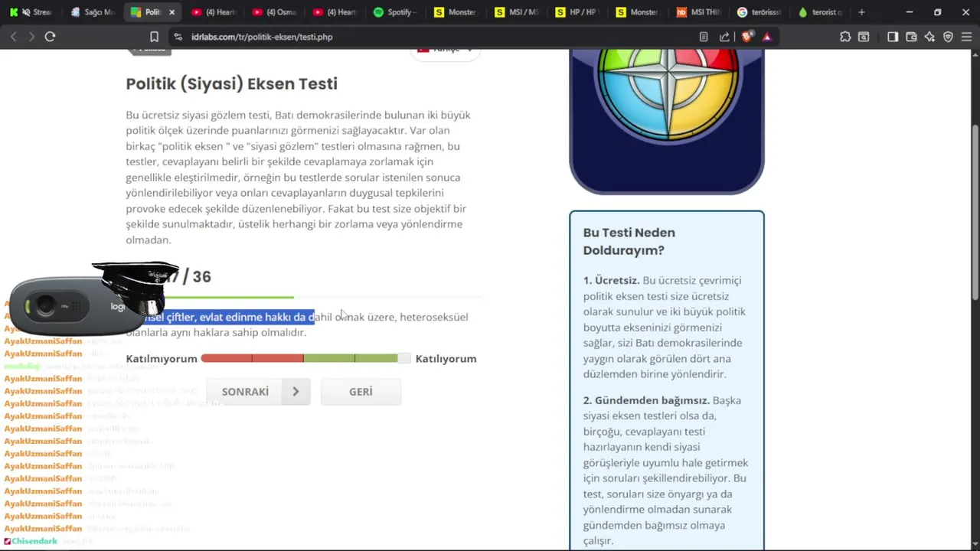Click the address bar URL field

[x=436, y=37]
